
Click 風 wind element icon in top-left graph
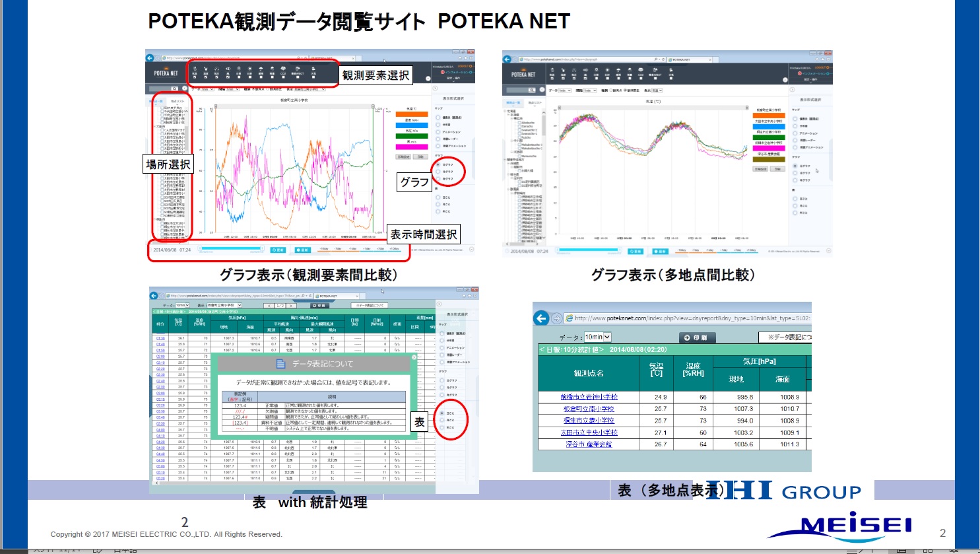228,70
